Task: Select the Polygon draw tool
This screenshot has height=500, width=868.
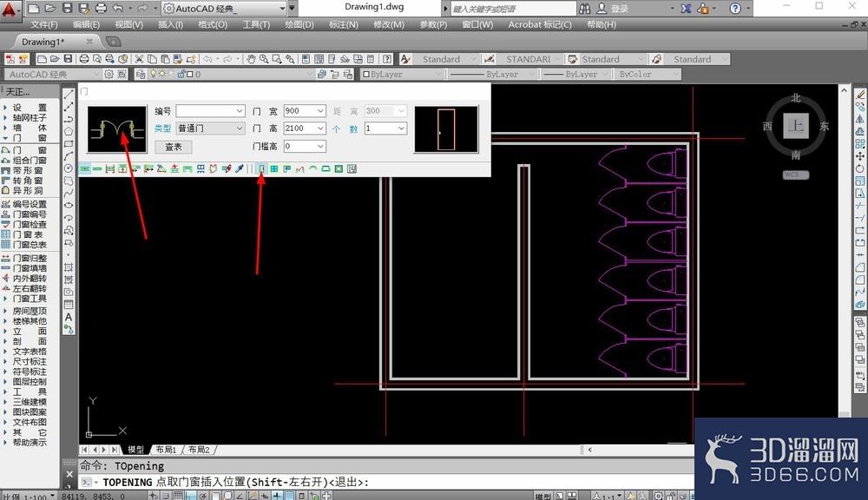Action: click(x=69, y=131)
